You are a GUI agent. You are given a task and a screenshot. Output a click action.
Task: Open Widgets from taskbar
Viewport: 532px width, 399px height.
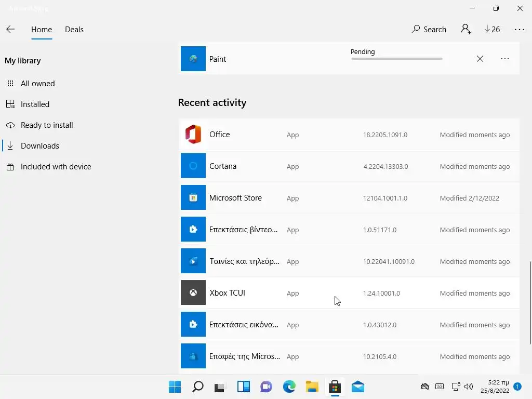243,387
